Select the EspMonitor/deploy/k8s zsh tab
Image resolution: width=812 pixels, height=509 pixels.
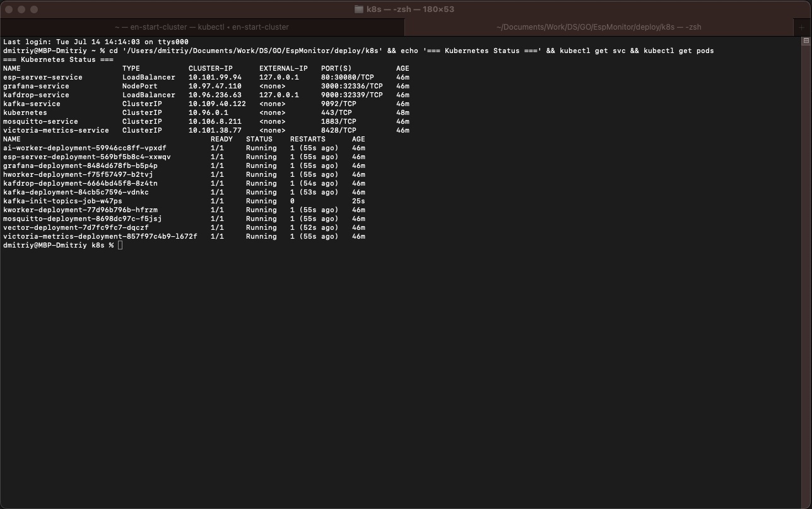point(599,27)
